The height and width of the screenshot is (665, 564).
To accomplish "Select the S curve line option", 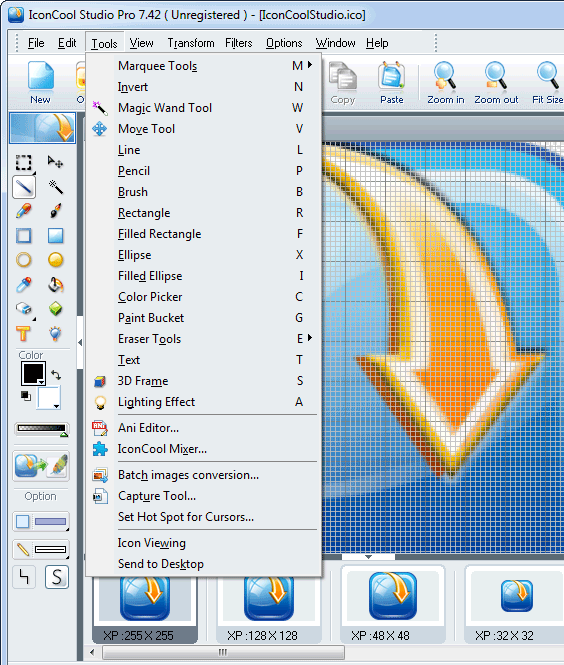I will click(x=57, y=577).
